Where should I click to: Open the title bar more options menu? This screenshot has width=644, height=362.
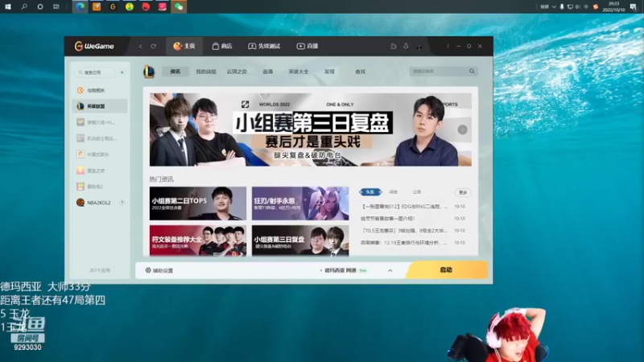click(448, 47)
